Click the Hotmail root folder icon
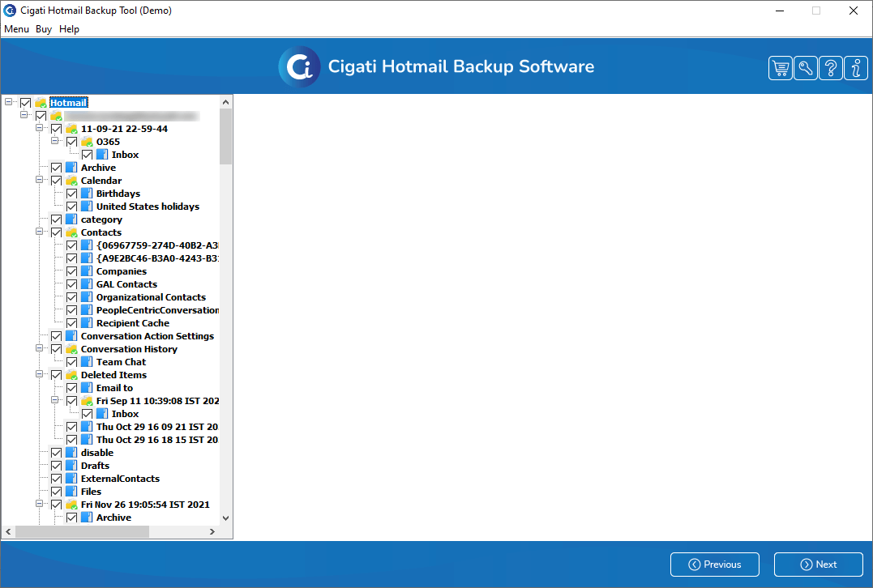Viewport: 873px width, 588px height. (x=41, y=102)
